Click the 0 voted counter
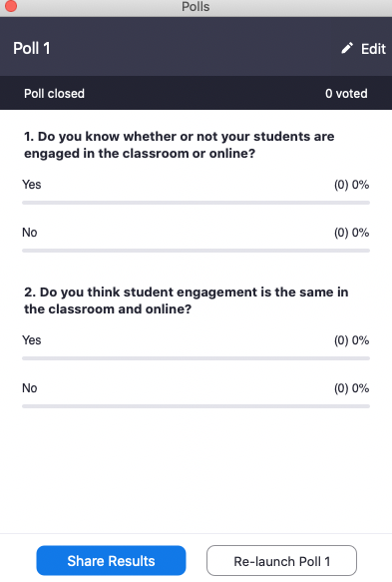 click(x=346, y=94)
